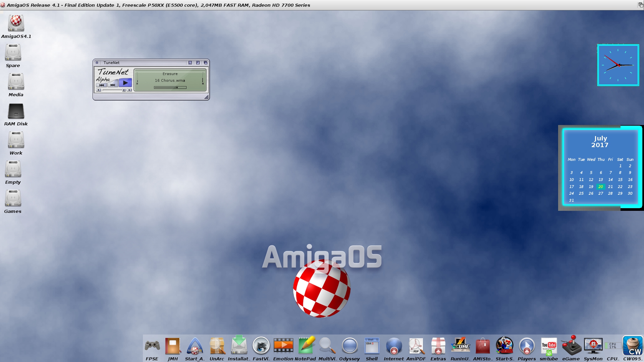
Task: Launch FastVi.. viewer from the dock
Action: click(261, 346)
